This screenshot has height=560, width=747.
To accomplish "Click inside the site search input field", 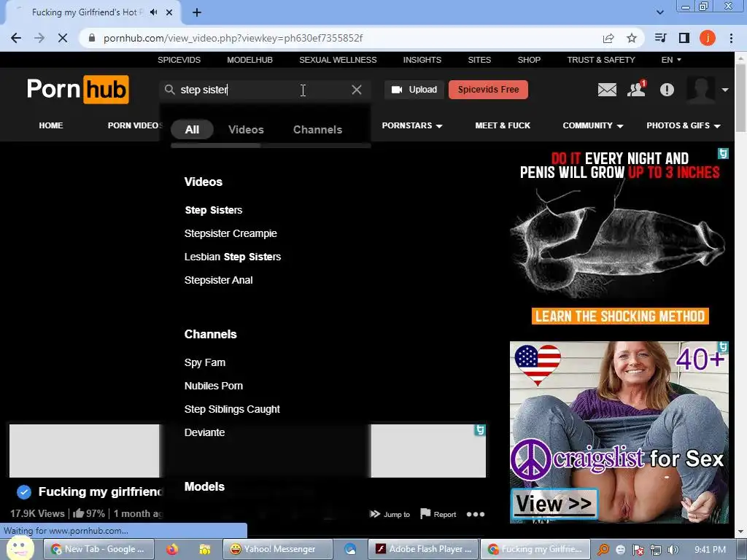I will (x=264, y=90).
